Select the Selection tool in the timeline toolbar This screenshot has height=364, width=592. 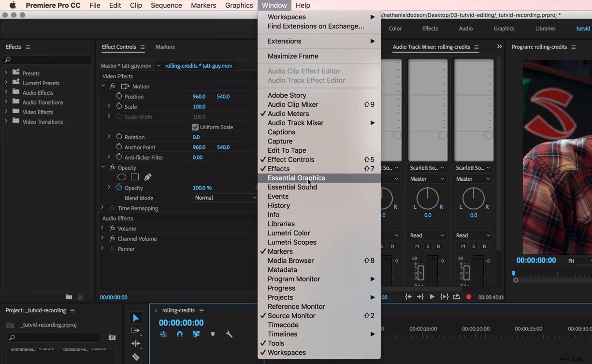point(135,318)
